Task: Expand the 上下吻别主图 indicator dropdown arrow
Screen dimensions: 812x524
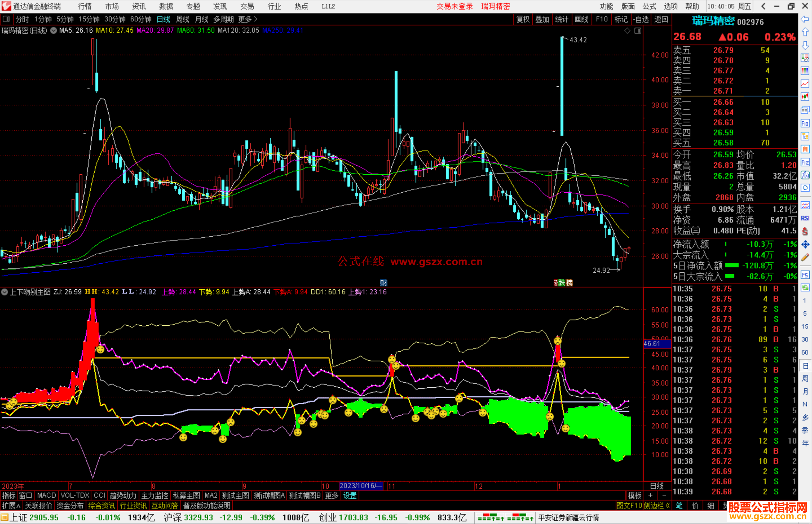Action: pyautogui.click(x=5, y=292)
